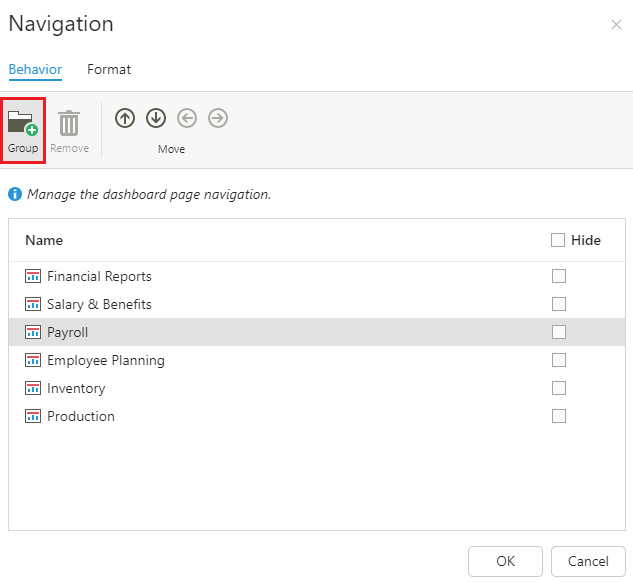The image size is (633, 582).
Task: Click the blue info icon
Action: click(15, 194)
